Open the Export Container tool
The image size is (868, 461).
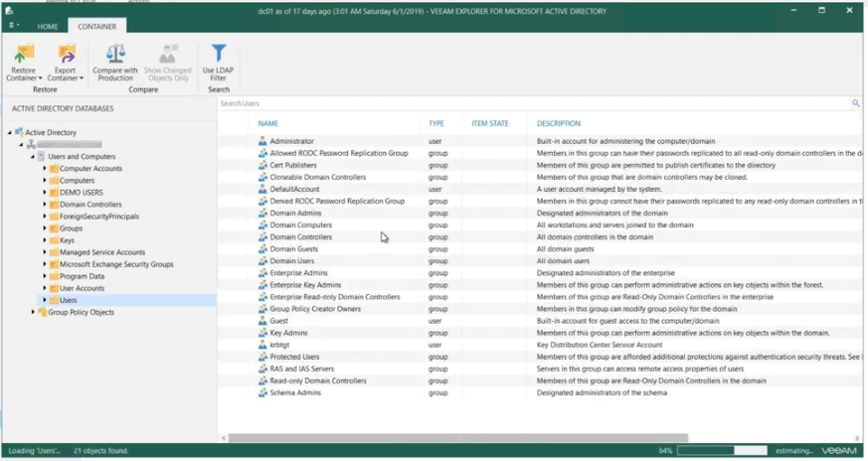[x=66, y=63]
